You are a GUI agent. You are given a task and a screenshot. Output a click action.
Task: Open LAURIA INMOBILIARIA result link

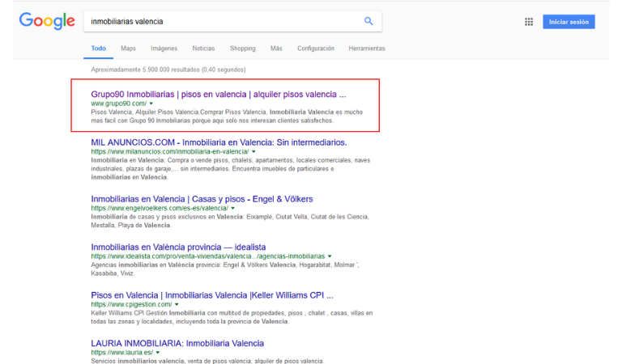click(177, 344)
